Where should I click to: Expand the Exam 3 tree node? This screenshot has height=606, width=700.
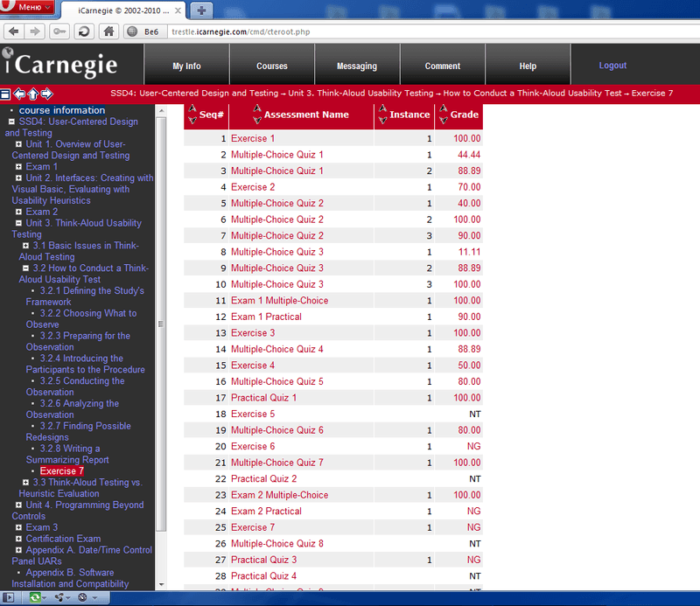(18, 527)
